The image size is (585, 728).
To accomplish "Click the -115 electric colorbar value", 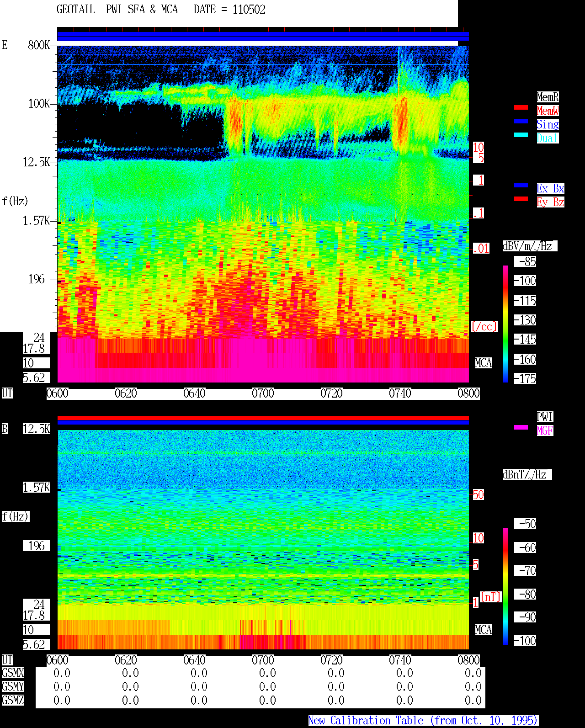I will [x=526, y=301].
